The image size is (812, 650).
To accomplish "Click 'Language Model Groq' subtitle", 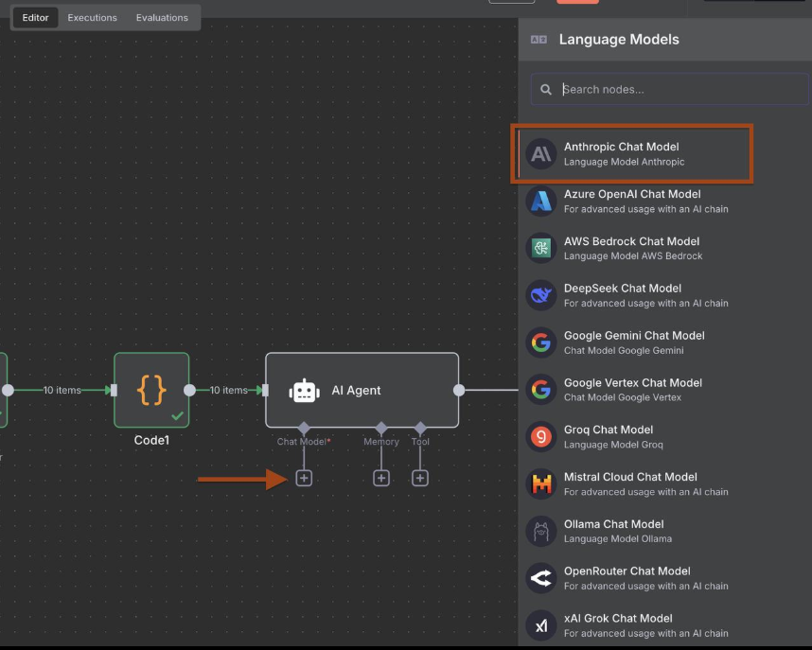I will pos(613,445).
